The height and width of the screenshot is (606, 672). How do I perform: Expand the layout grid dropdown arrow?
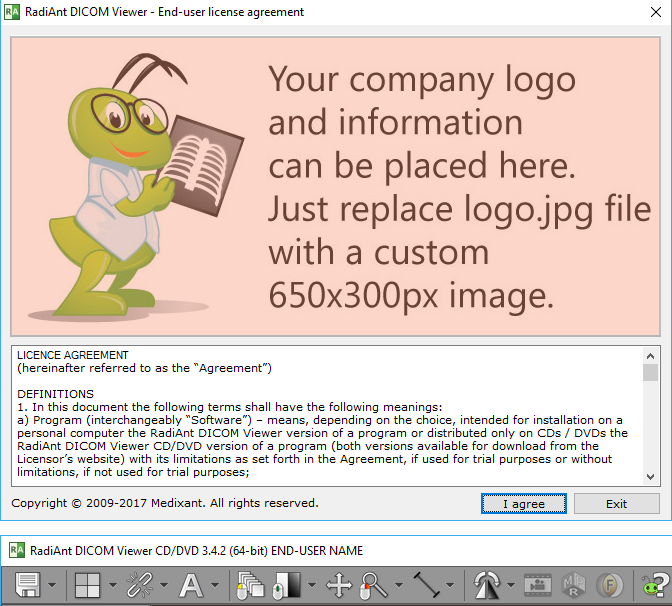(112, 585)
